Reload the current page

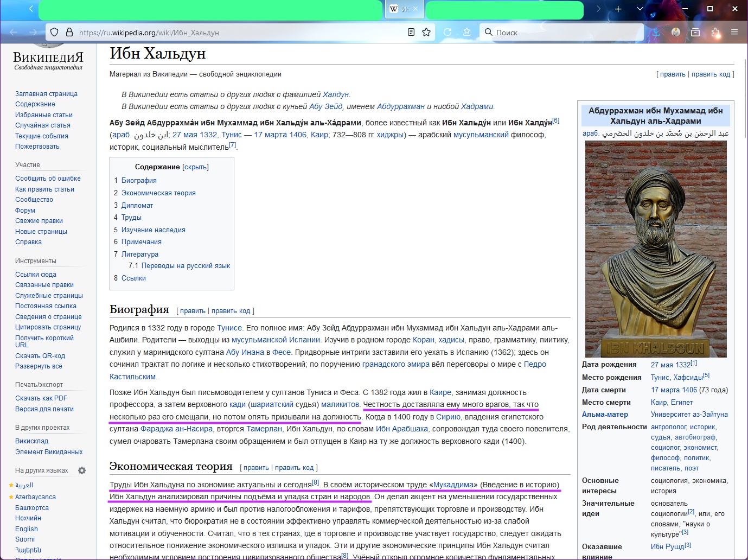coord(447,33)
